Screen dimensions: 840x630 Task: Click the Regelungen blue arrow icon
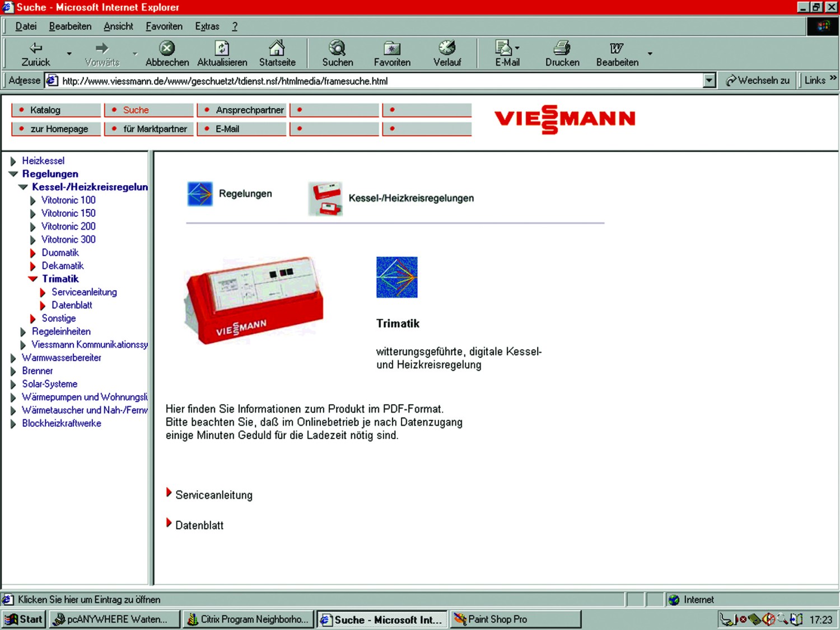tap(200, 194)
